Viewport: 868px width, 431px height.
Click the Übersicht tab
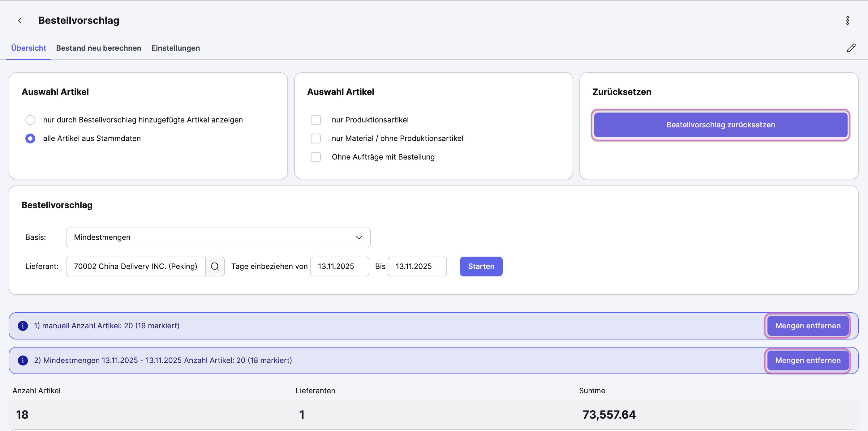(29, 48)
